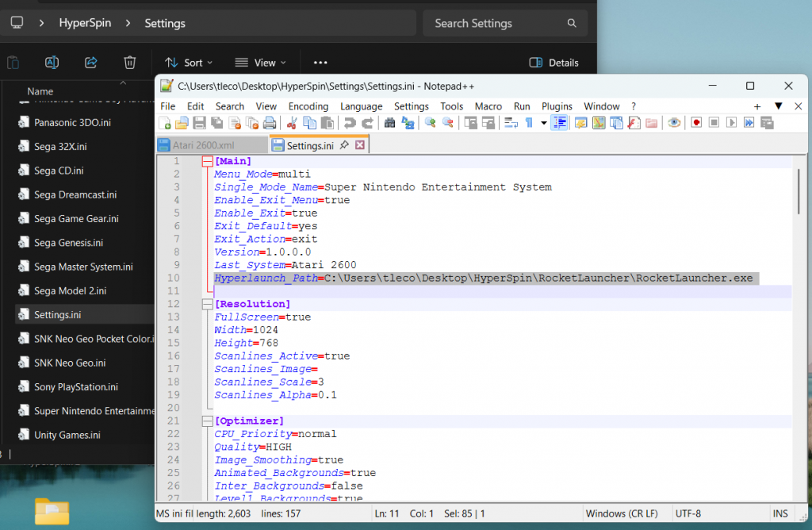The height and width of the screenshot is (530, 812).
Task: Open Find with the binoculars icon
Action: (390, 123)
